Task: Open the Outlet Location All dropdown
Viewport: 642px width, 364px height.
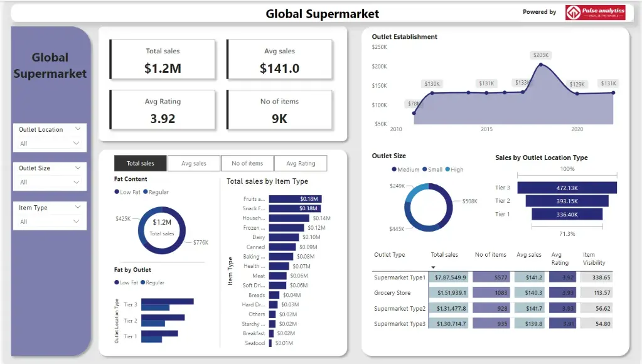Action: [x=50, y=143]
